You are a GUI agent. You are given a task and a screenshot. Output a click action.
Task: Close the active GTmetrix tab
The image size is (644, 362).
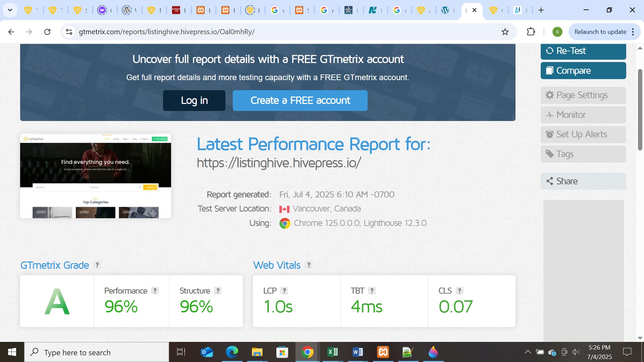[475, 10]
